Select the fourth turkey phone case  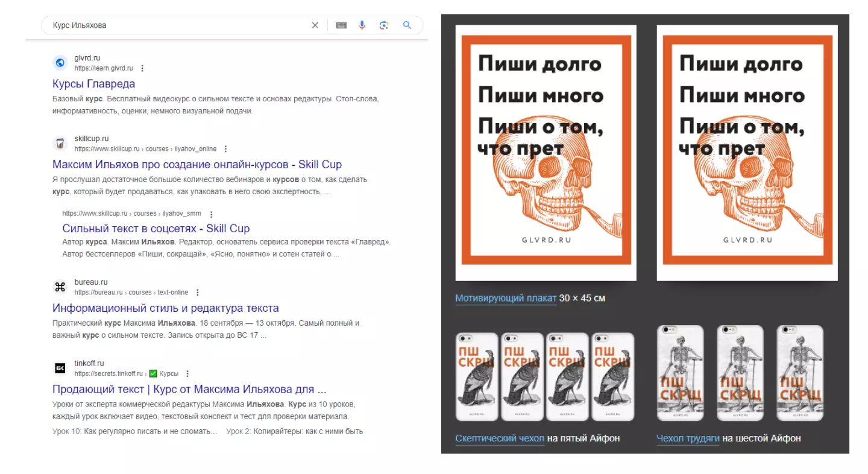click(x=612, y=377)
